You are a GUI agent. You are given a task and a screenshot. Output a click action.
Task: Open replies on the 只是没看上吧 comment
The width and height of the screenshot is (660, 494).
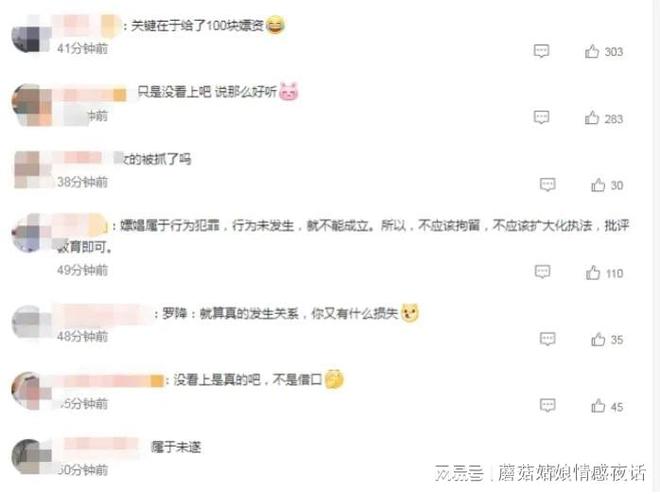[541, 117]
